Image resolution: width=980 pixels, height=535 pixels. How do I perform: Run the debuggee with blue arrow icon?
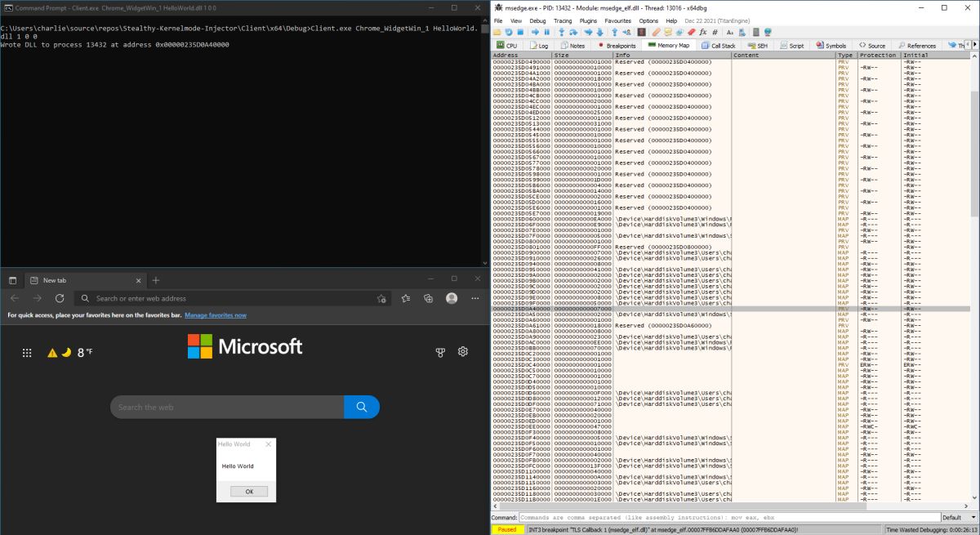535,32
